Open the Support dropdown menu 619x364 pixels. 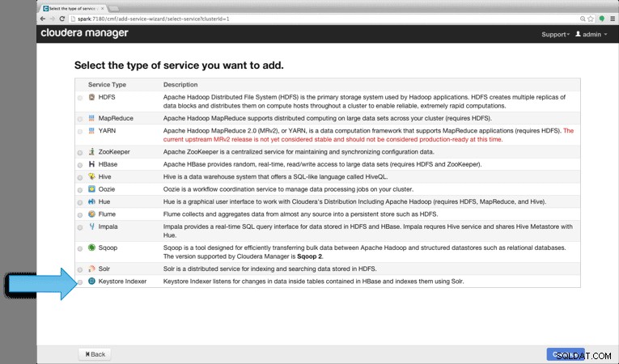coord(555,34)
